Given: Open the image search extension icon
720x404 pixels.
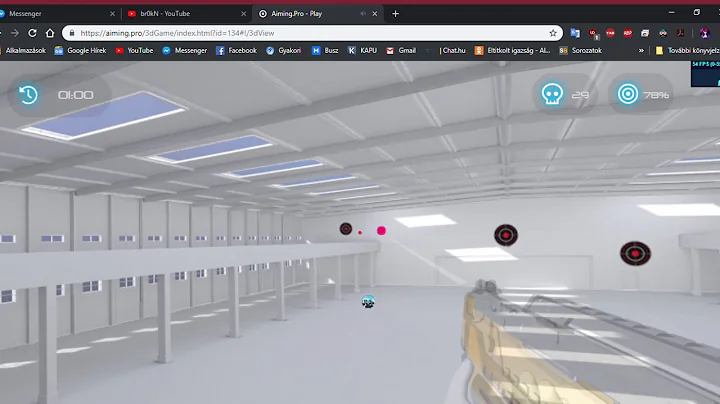Looking at the screenshot, I should [645, 33].
